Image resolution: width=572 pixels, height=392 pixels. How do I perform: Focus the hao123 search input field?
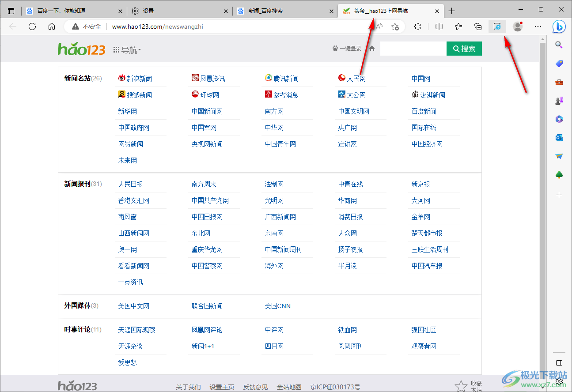[413, 49]
